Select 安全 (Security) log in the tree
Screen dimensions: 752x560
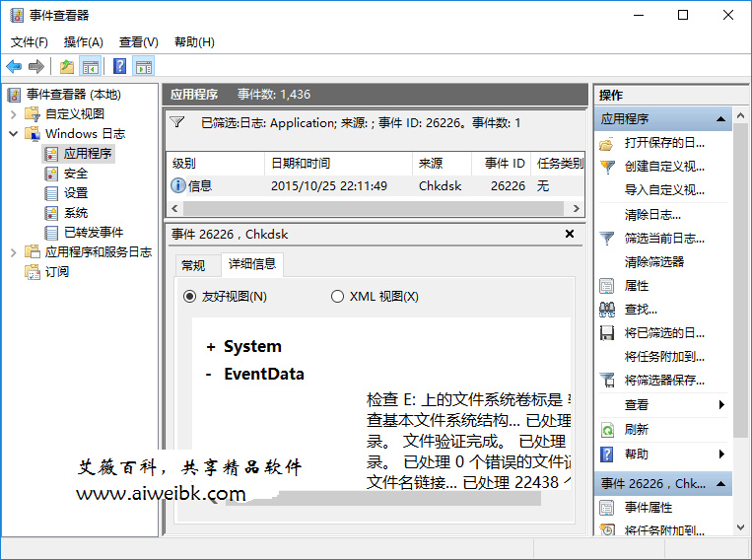point(76,174)
